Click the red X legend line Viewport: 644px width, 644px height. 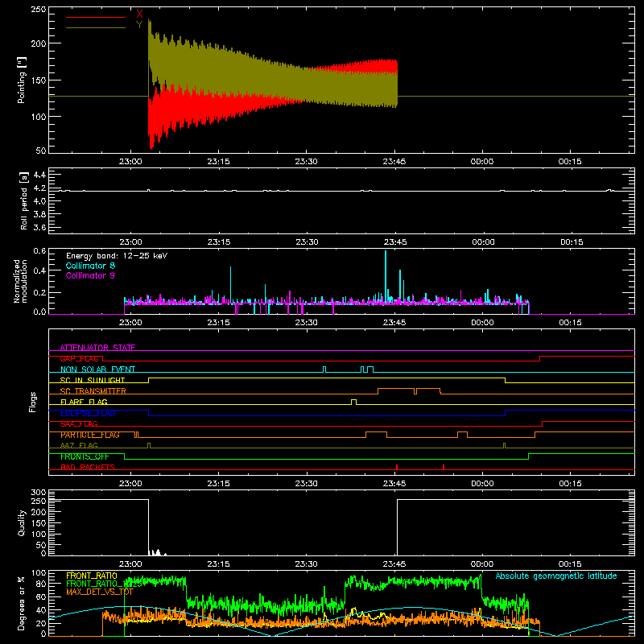pyautogui.click(x=96, y=17)
